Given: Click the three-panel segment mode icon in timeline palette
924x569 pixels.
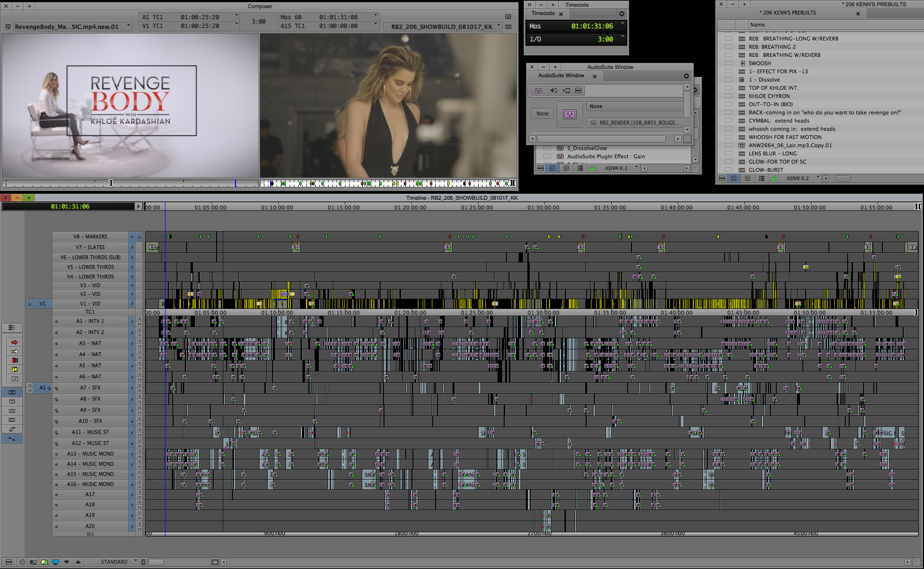Looking at the screenshot, I should point(12,420).
